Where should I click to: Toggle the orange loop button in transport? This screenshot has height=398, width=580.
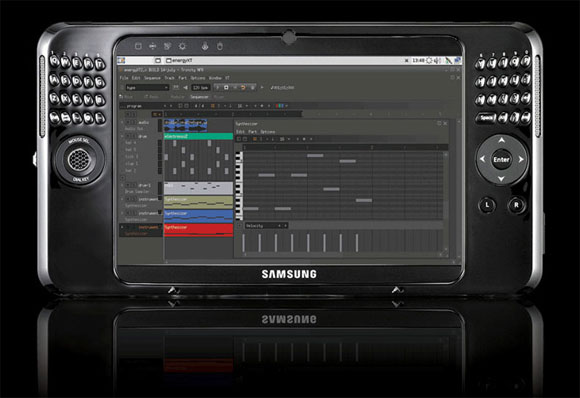pyautogui.click(x=243, y=88)
